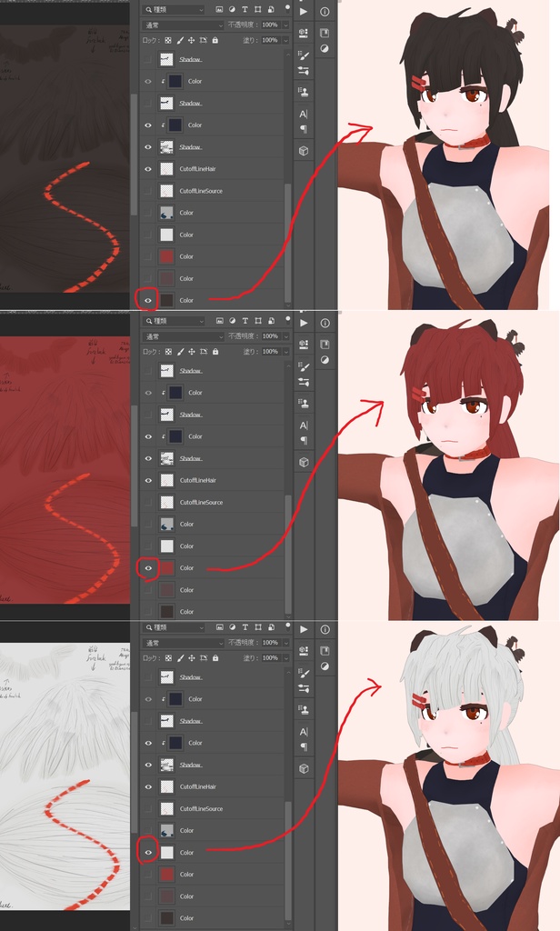The width and height of the screenshot is (560, 931).
Task: Open Info icon beside white-hair panel
Action: pos(325,629)
